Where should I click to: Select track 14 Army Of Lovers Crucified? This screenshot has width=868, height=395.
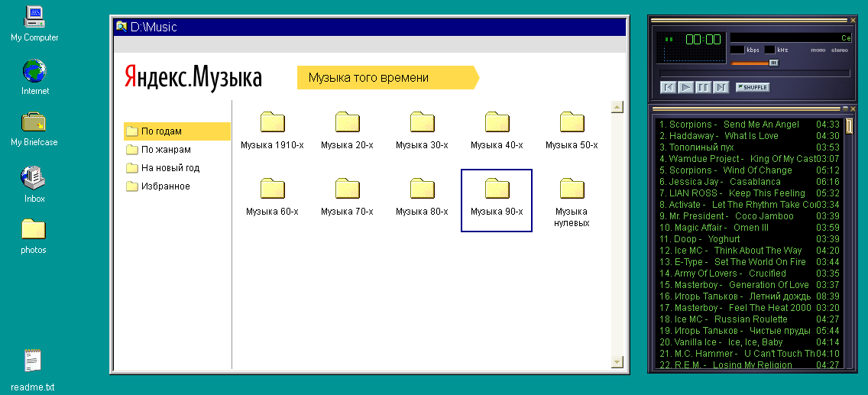750,274
